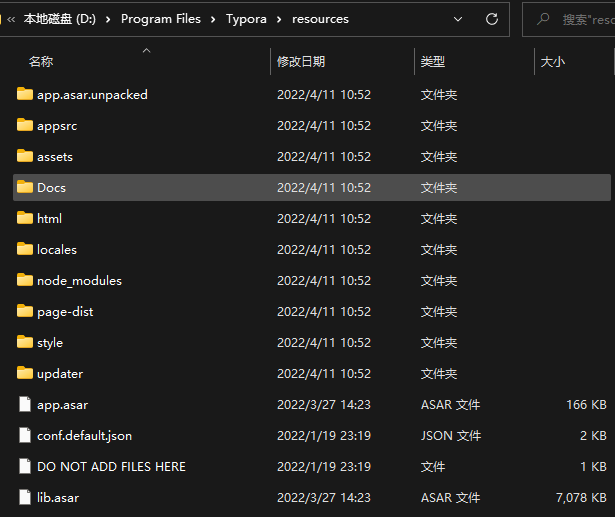This screenshot has height=517, width=615.
Task: Click the modified date of the Docs folder
Action: [324, 188]
